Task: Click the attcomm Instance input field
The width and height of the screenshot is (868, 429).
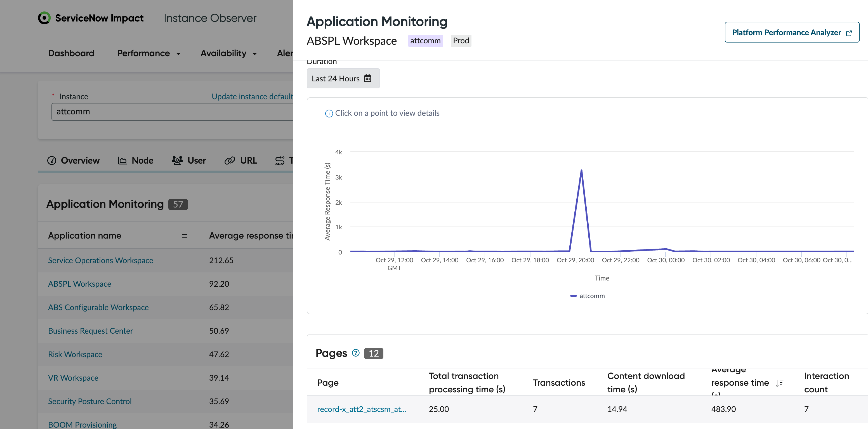Action: pos(172,112)
